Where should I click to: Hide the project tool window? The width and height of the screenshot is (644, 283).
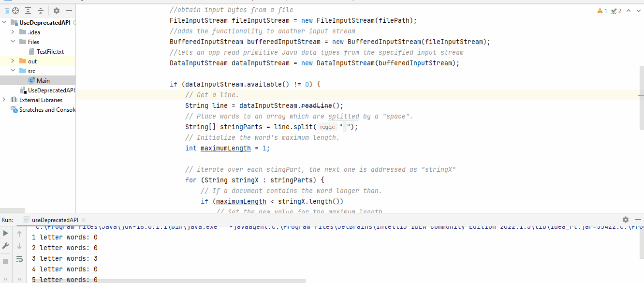click(x=69, y=11)
